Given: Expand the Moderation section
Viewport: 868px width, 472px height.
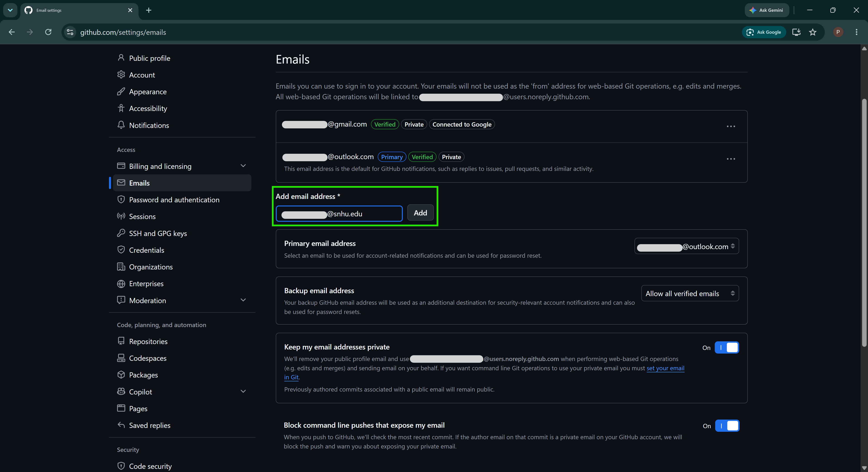Looking at the screenshot, I should click(243, 300).
